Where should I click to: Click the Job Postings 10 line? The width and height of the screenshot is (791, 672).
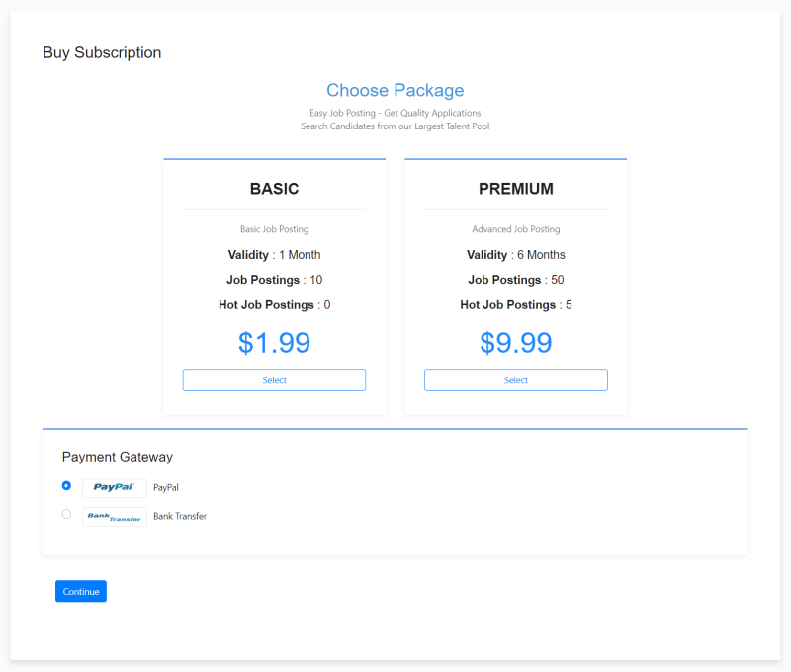275,280
